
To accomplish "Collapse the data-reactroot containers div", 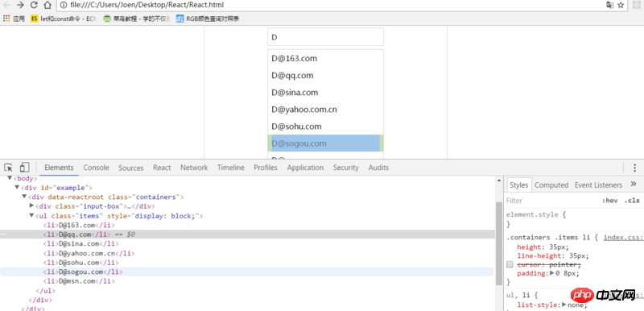I will click(24, 197).
